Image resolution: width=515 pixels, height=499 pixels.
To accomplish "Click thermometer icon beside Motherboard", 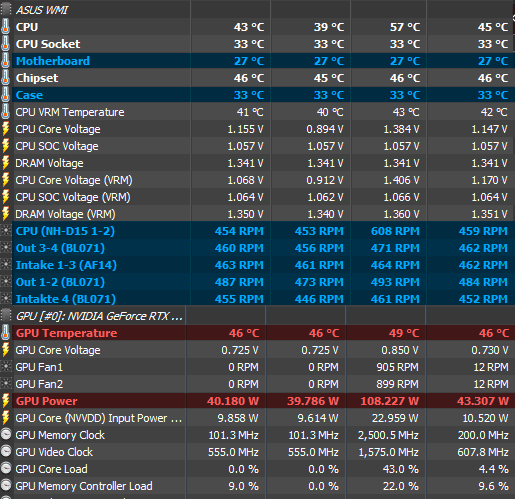I will tap(5, 61).
